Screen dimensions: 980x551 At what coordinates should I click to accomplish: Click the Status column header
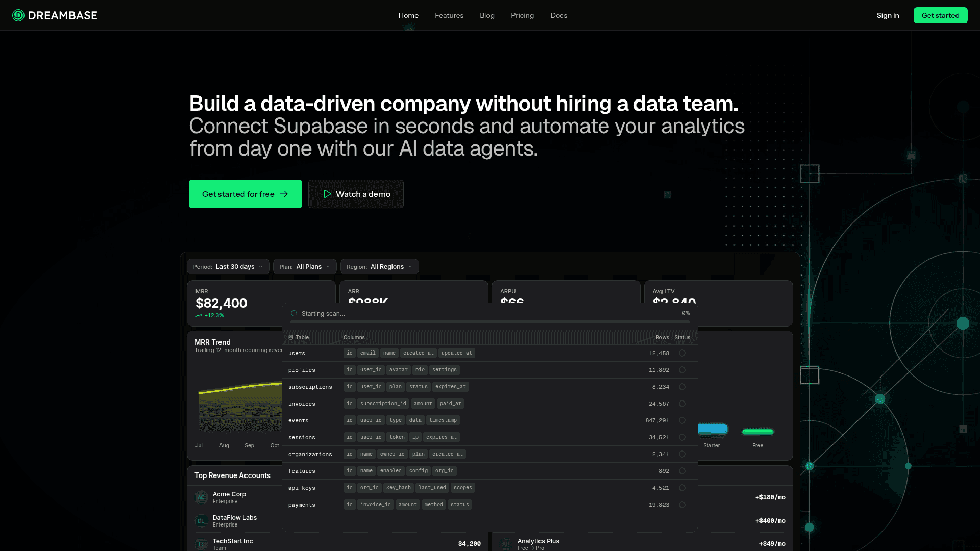click(682, 337)
